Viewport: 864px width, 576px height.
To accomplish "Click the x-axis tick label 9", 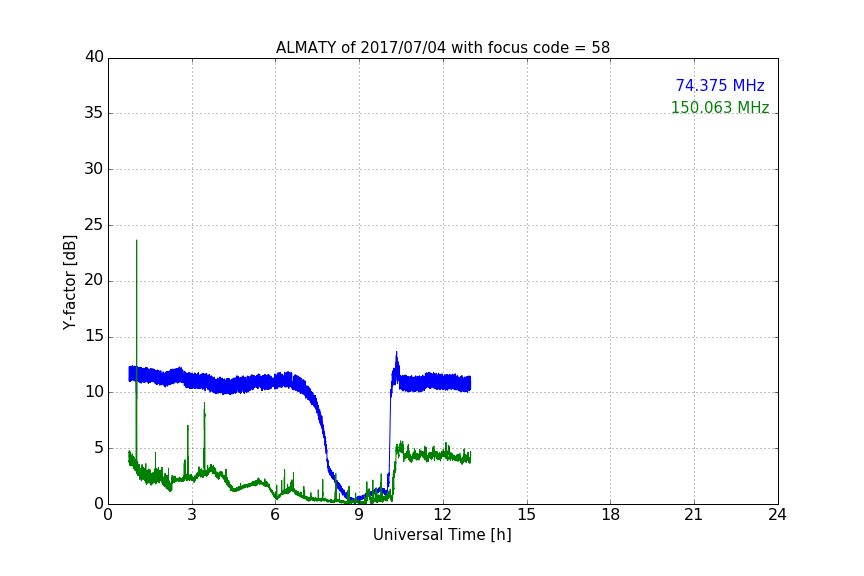I will click(x=359, y=515).
